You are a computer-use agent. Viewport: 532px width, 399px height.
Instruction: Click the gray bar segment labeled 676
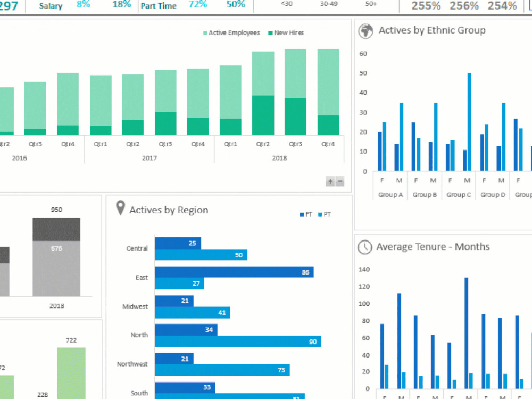coord(56,268)
